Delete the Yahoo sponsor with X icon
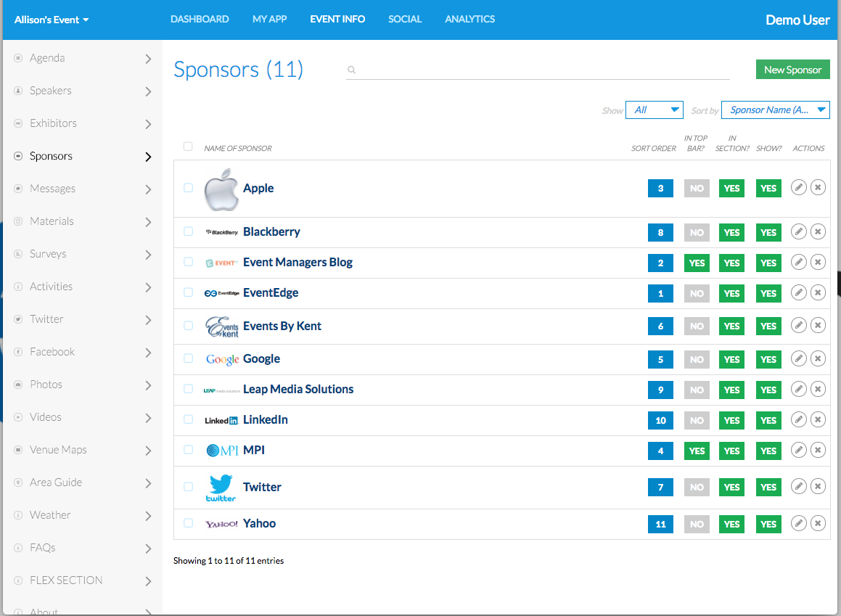Image resolution: width=841 pixels, height=616 pixels. 818,523
